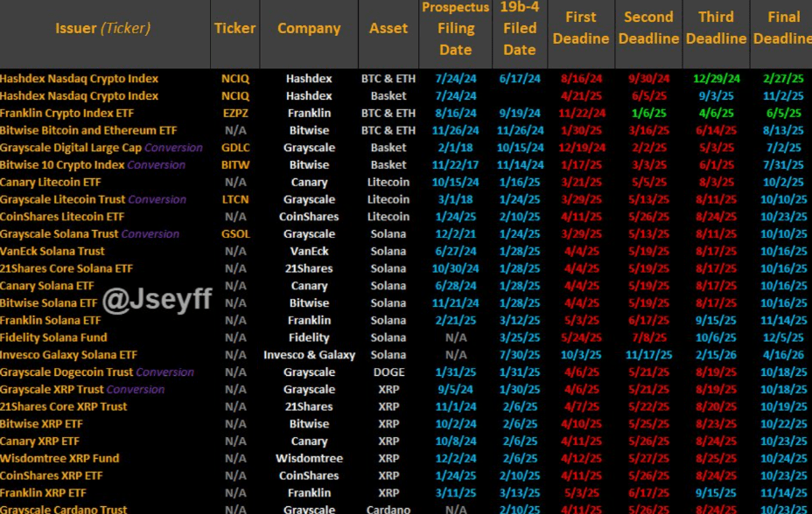Click the @Jseyff watermark handle
Viewport: 812px width, 514px height.
point(157,300)
